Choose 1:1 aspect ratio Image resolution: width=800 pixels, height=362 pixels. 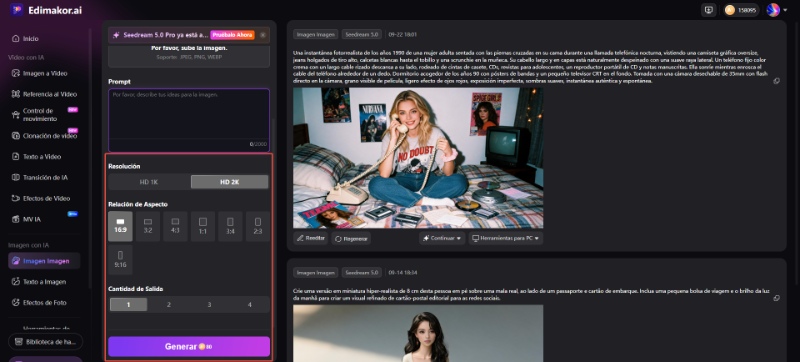tap(203, 226)
